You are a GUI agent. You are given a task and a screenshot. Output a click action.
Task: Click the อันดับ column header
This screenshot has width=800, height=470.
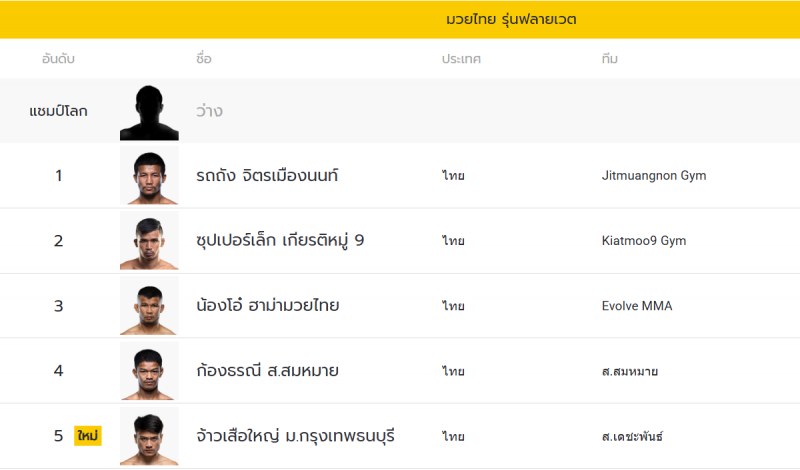pos(58,59)
